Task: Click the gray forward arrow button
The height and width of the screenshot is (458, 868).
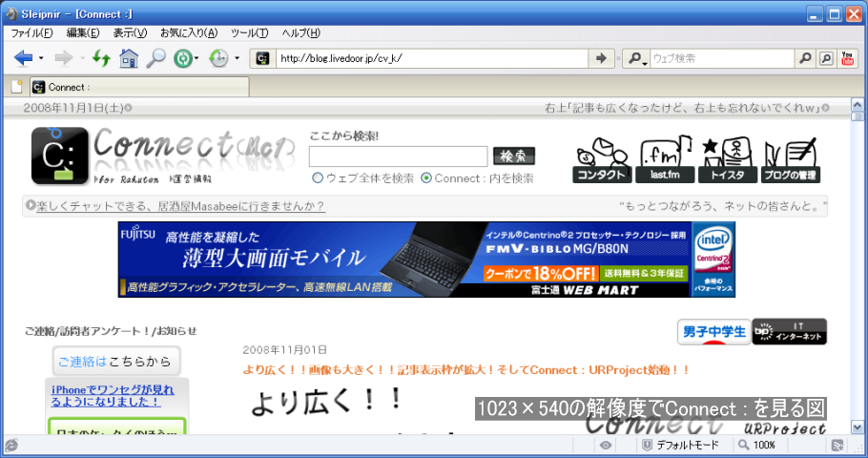Action: 64,57
